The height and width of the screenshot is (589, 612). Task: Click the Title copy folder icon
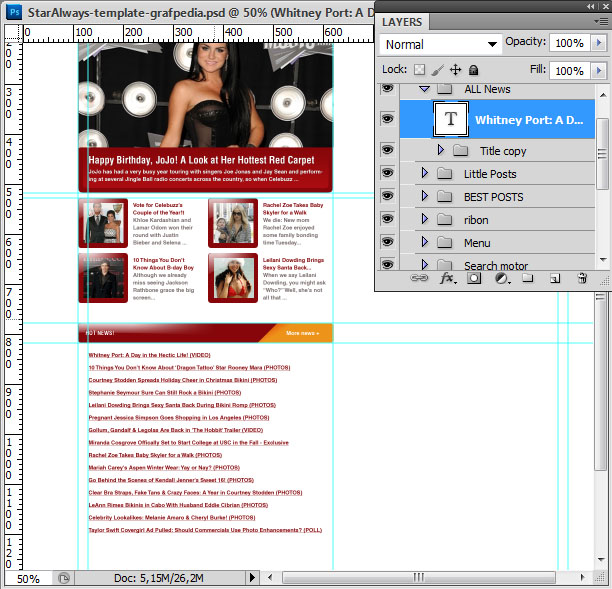pyautogui.click(x=461, y=150)
